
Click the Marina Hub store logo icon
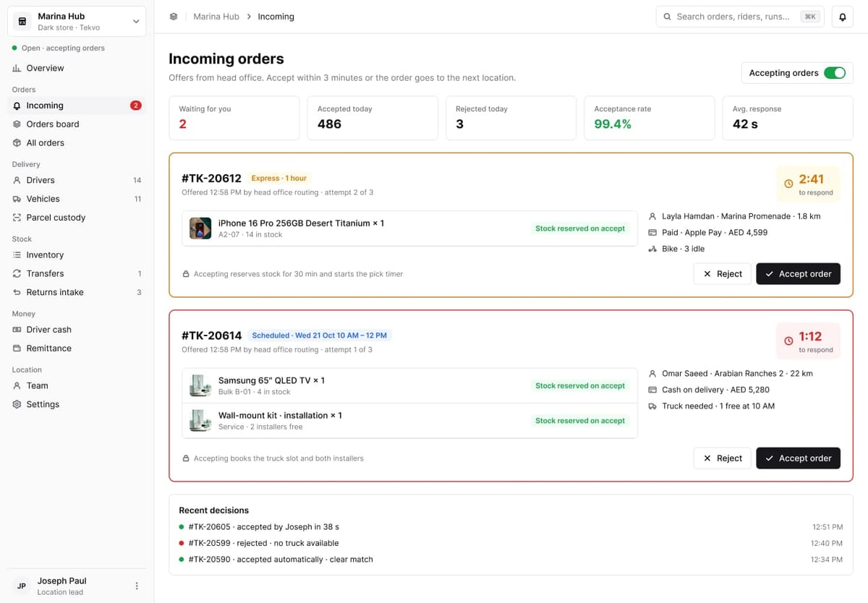click(x=22, y=22)
